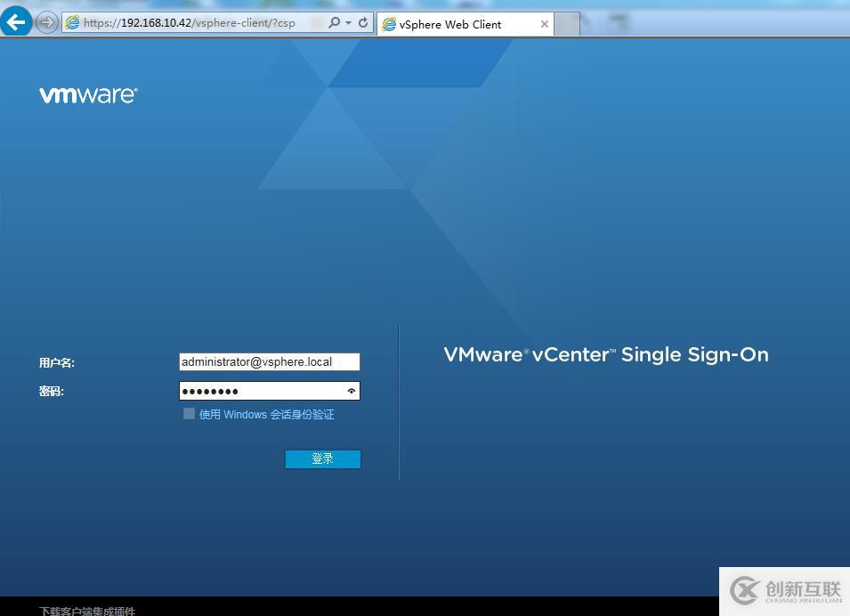Image resolution: width=850 pixels, height=616 pixels.
Task: Close the vSphere Web Client tab
Action: pyautogui.click(x=544, y=24)
